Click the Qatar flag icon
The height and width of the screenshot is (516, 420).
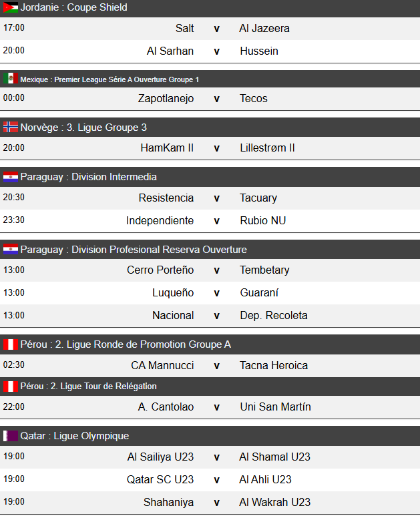click(11, 436)
